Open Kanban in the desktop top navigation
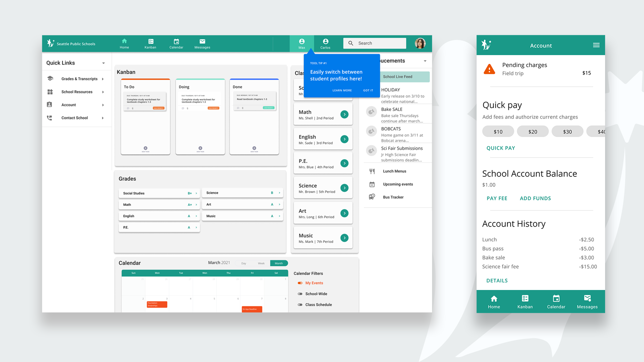The width and height of the screenshot is (644, 362). (x=150, y=44)
